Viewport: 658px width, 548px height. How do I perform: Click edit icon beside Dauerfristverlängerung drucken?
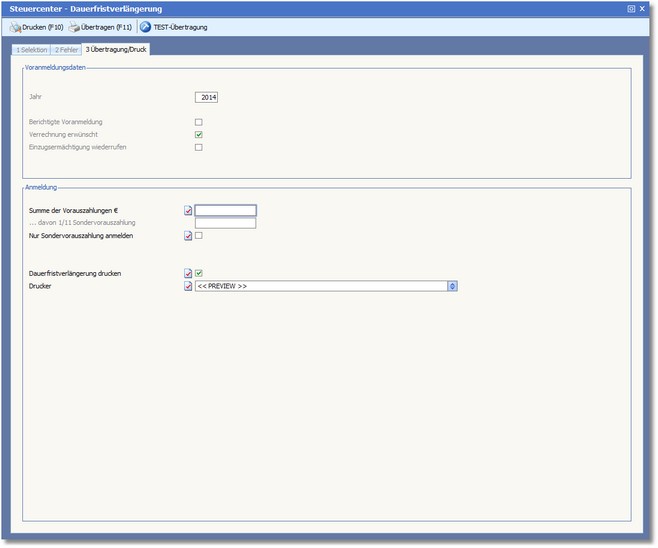click(188, 273)
